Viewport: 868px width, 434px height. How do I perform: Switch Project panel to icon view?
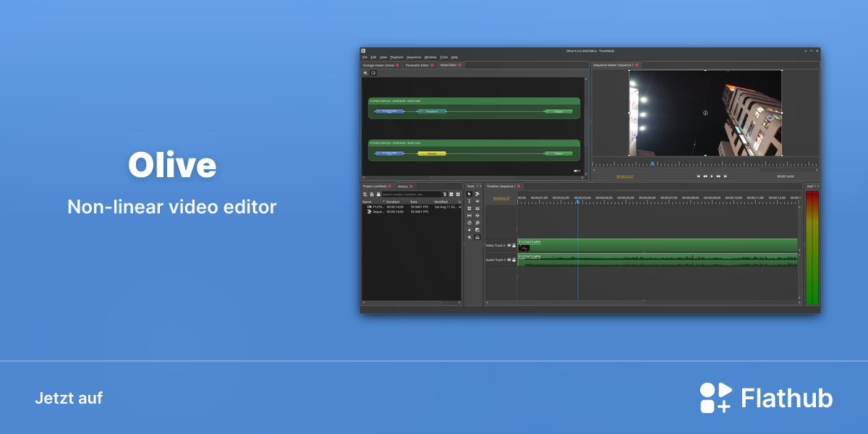[x=458, y=195]
